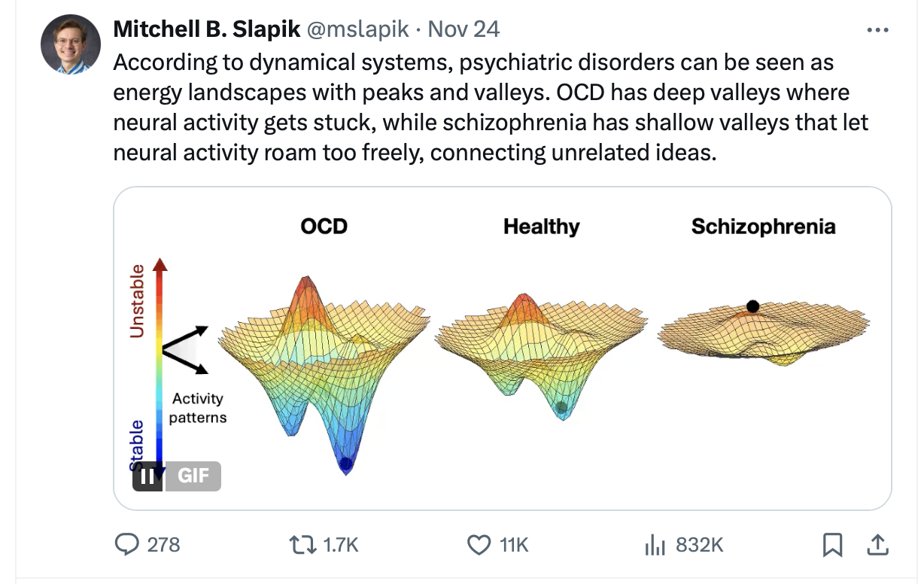This screenshot has height=584, width=924.
Task: Click the author name Mitchell B. Slapik
Action: [207, 29]
